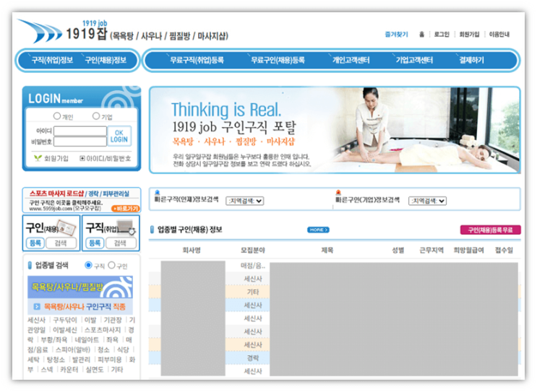Click the 1919잡 site logo
537x392 pixels.
pyautogui.click(x=124, y=32)
